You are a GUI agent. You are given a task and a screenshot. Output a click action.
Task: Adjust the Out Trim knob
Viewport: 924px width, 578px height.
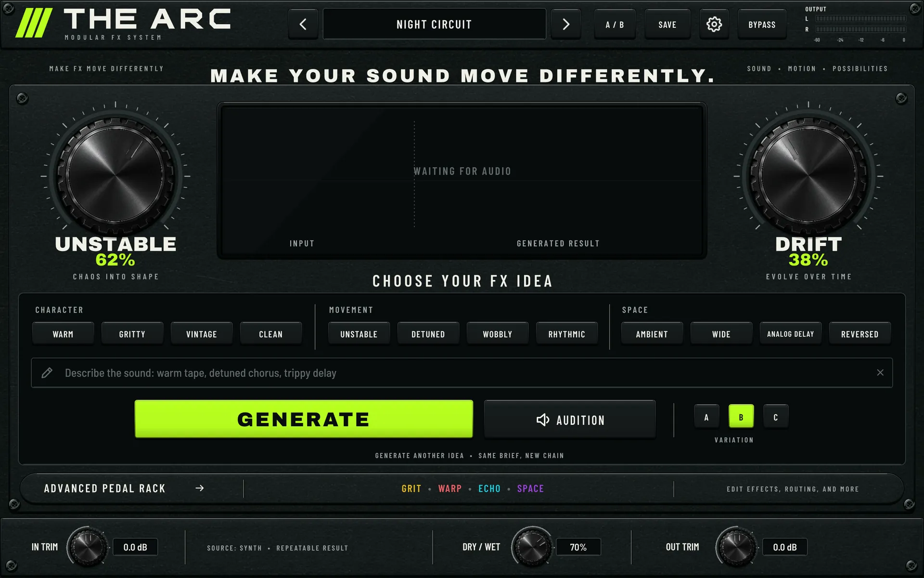736,547
